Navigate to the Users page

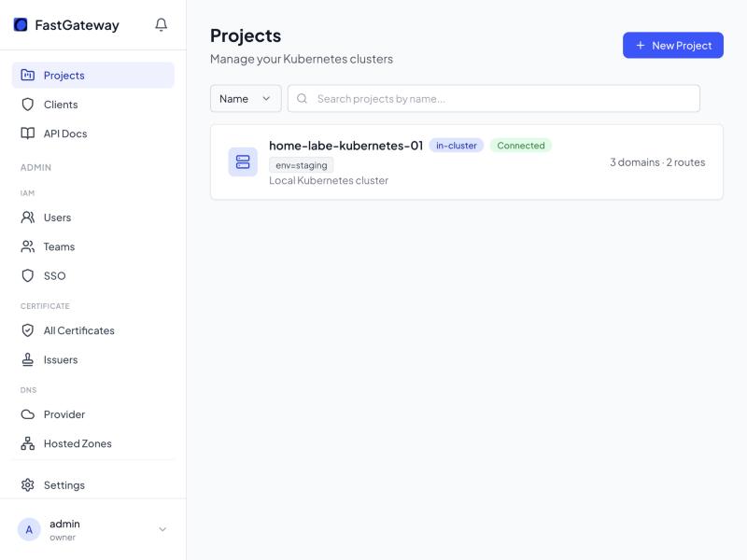[92, 217]
